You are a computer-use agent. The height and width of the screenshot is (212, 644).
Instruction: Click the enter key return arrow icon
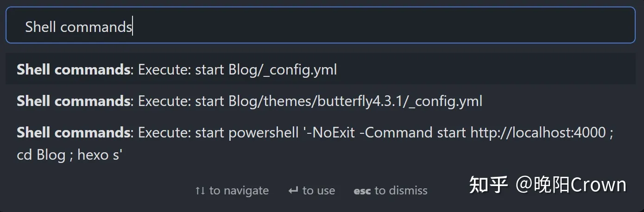pyautogui.click(x=293, y=191)
